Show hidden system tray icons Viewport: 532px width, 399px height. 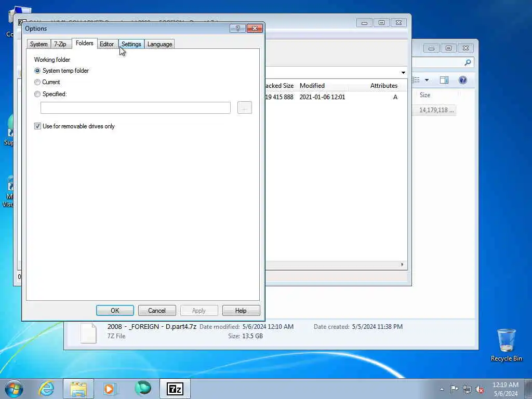[442, 389]
